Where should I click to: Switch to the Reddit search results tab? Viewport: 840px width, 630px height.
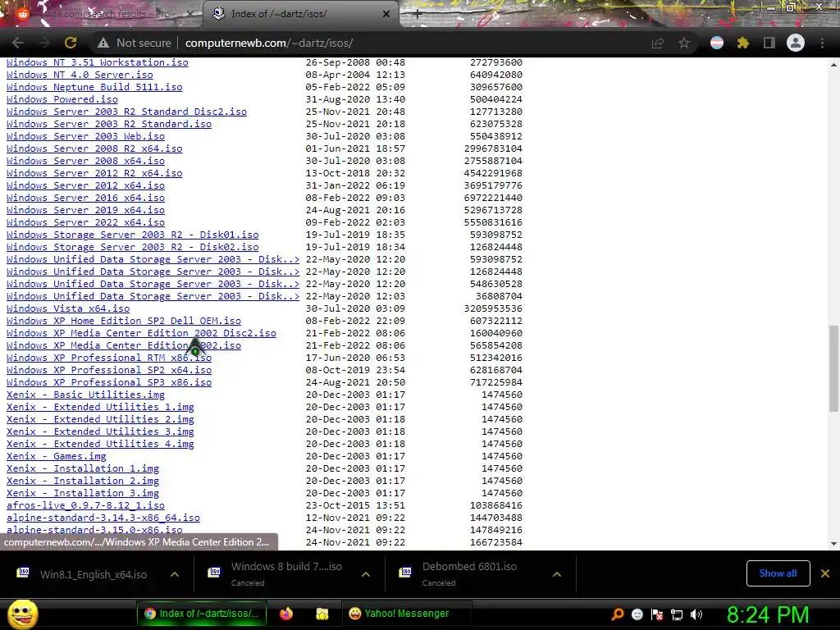pos(102,14)
